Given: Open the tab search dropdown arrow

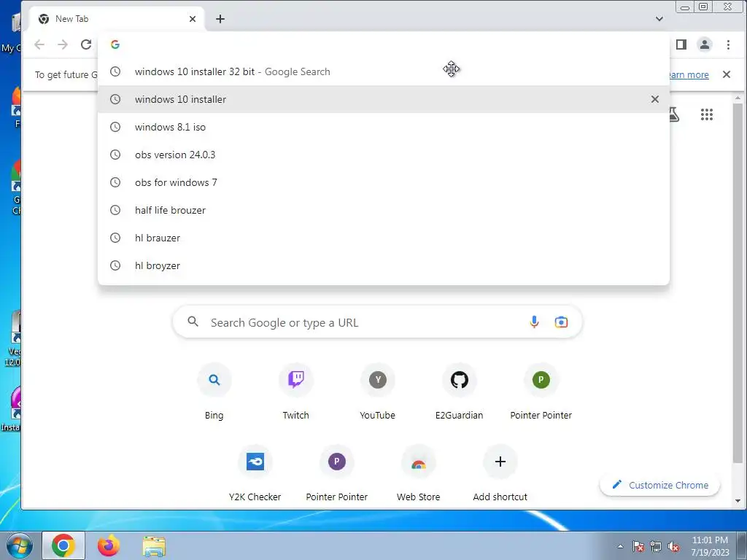Looking at the screenshot, I should tap(659, 19).
